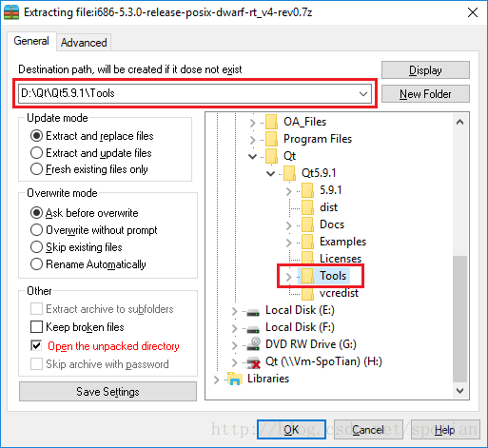Image resolution: width=488 pixels, height=448 pixels.
Task: Switch to the General tab
Action: coord(31,41)
